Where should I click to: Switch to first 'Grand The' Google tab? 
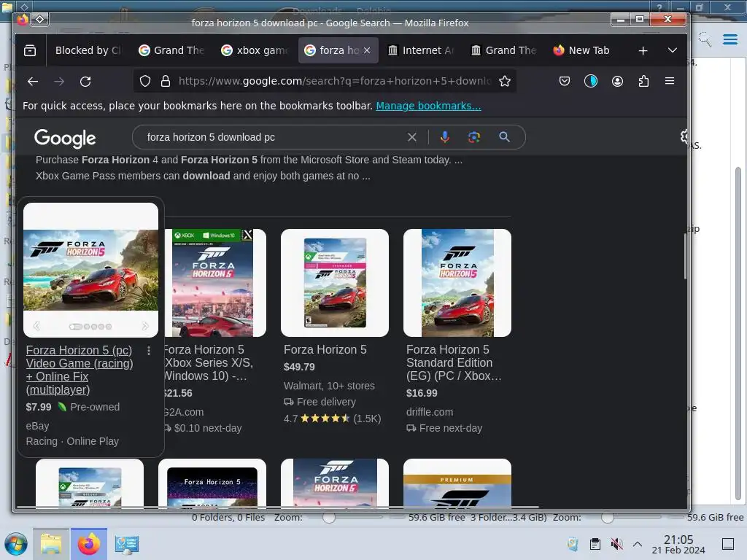(172, 50)
